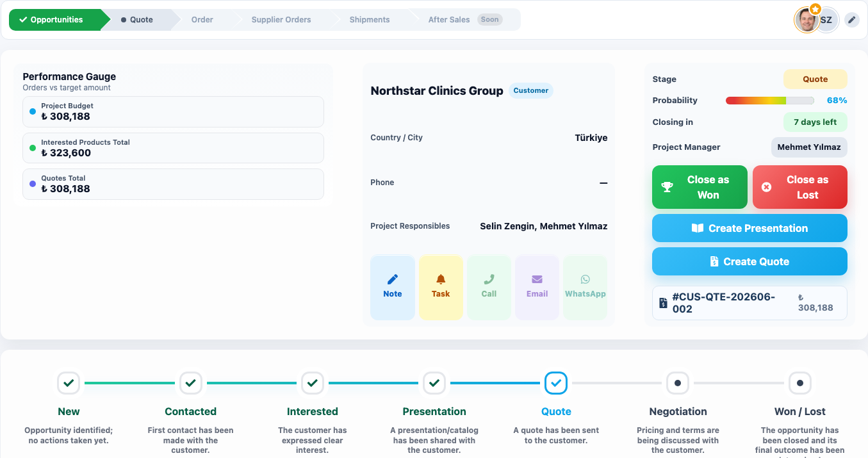Click the Probability progress bar
Viewport: 868px width, 458px height.
pyautogui.click(x=769, y=101)
